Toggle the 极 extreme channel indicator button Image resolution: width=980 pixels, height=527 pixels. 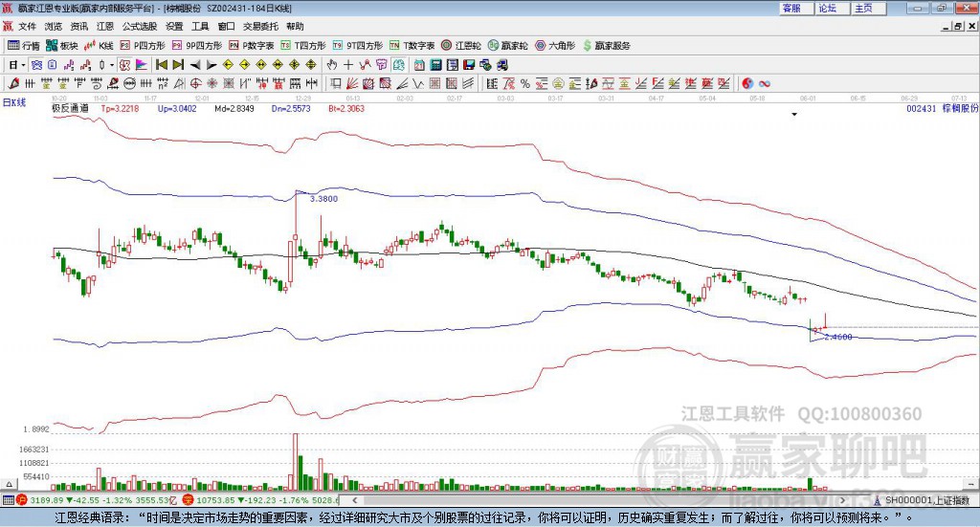pyautogui.click(x=124, y=65)
